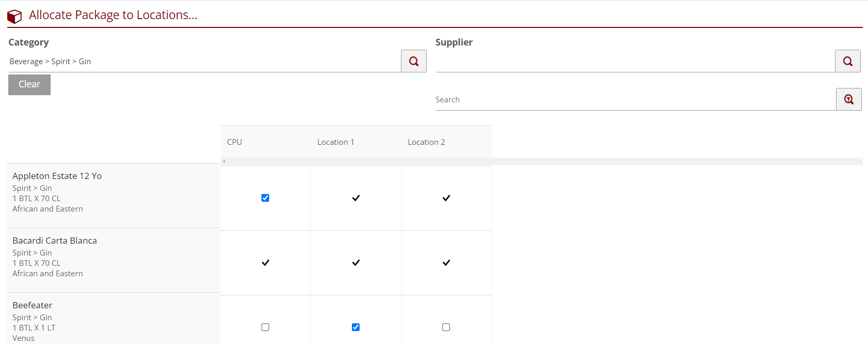Tick Beefeater Location 2 checkbox
The image size is (868, 344).
pos(446,327)
